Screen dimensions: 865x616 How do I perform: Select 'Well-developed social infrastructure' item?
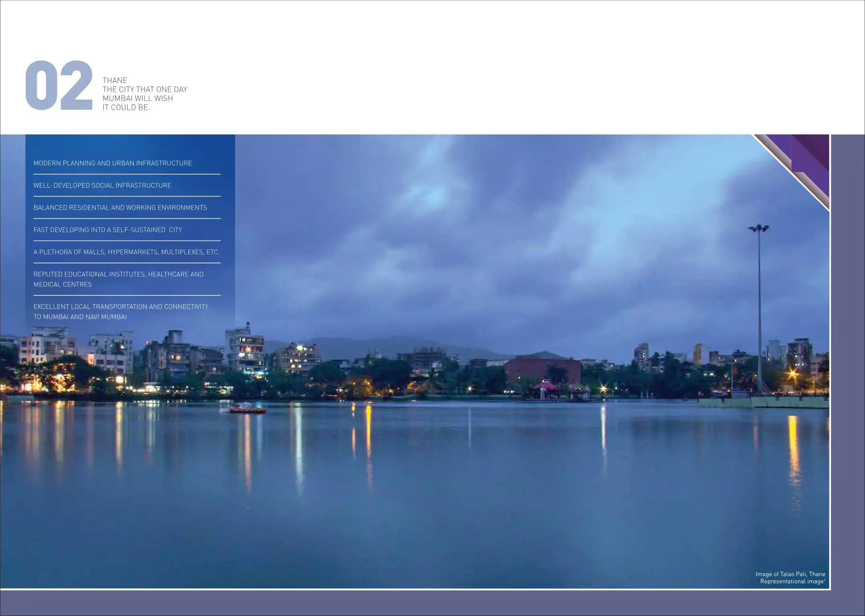pyautogui.click(x=102, y=185)
